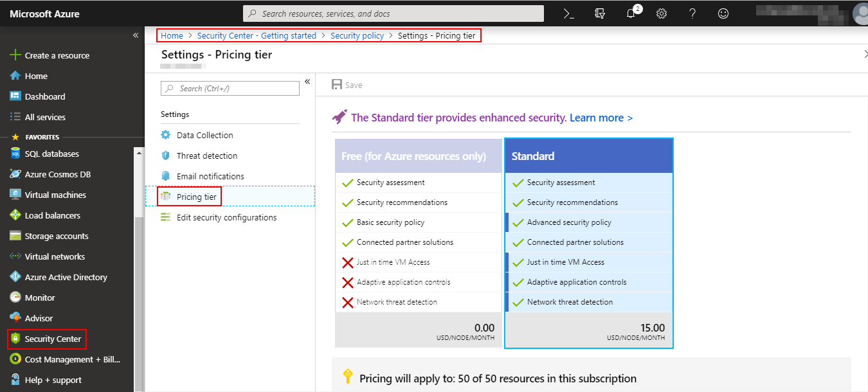Click the Email notifications icon

pyautogui.click(x=165, y=176)
